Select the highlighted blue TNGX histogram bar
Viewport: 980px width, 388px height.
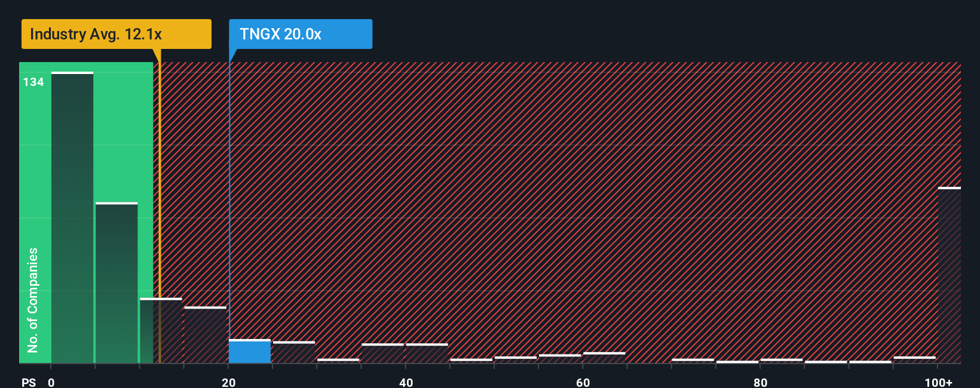250,352
